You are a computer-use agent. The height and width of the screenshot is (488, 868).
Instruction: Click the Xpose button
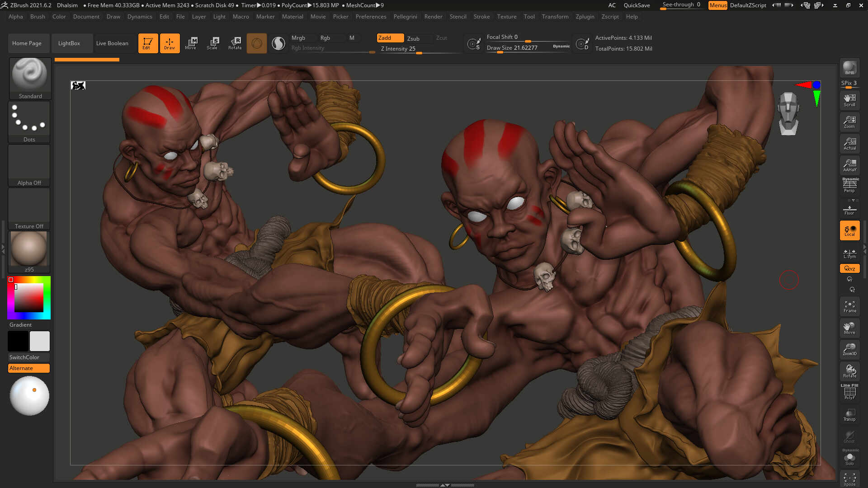(x=849, y=479)
